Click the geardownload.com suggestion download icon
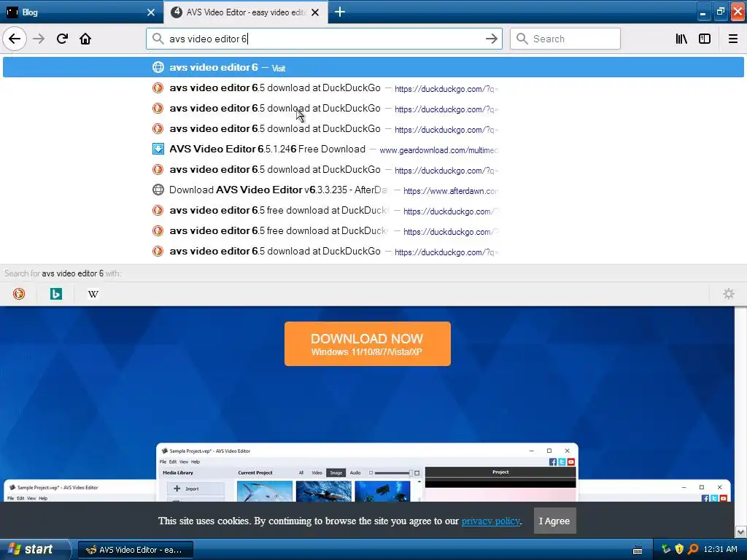The height and width of the screenshot is (560, 747). pyautogui.click(x=158, y=149)
